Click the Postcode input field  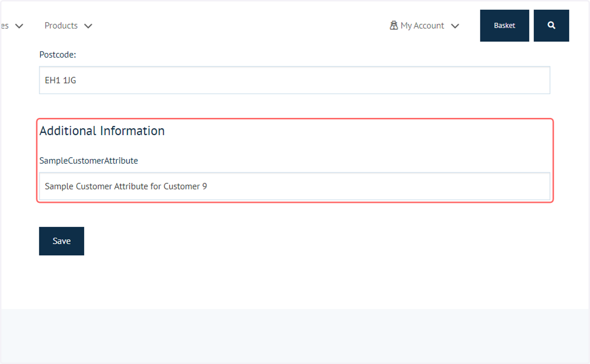click(295, 80)
